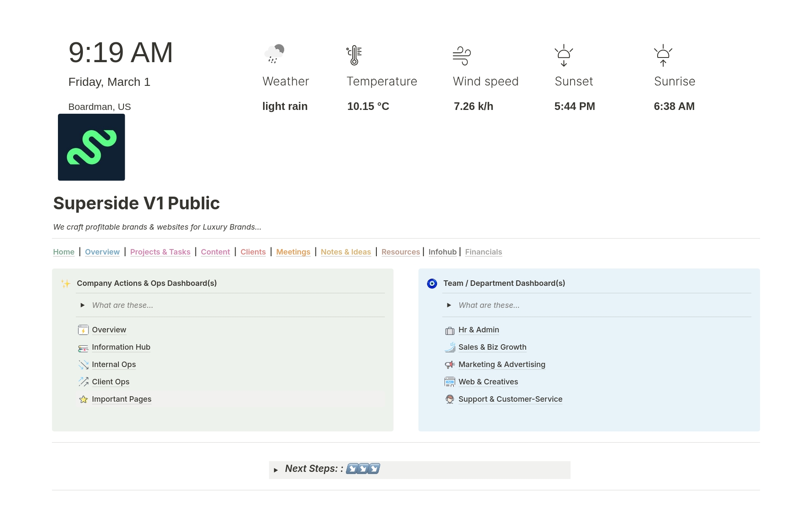Click the light rain weather icon
The height and width of the screenshot is (507, 812).
coord(274,54)
